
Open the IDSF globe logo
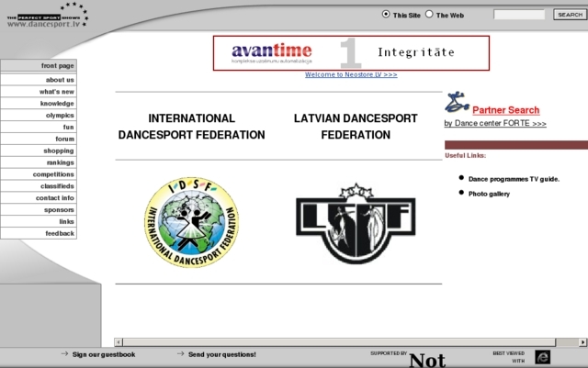point(192,222)
